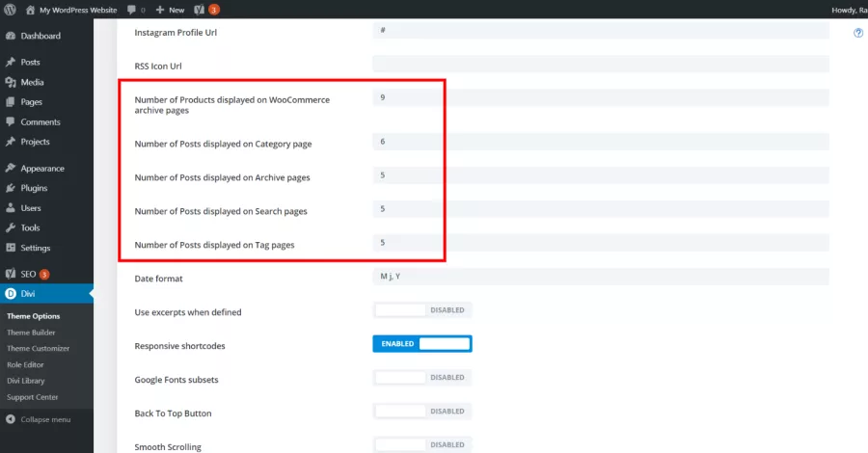
Task: Disable the Responsive shortcodes toggle
Action: point(422,344)
